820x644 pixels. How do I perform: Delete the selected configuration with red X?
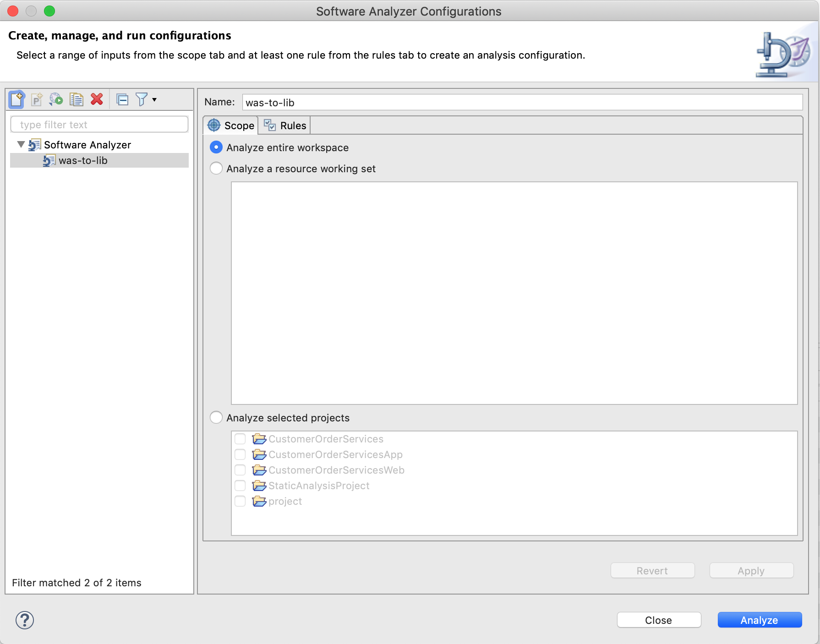pyautogui.click(x=97, y=99)
